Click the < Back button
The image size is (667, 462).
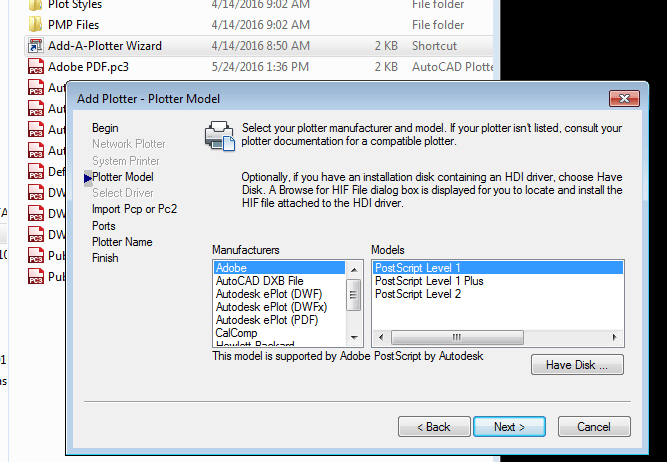click(x=434, y=427)
